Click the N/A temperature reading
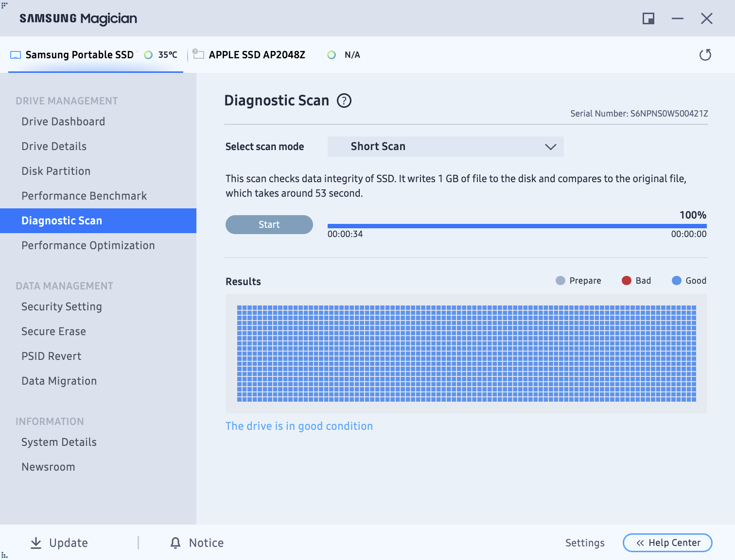Image resolution: width=735 pixels, height=560 pixels. 352,55
